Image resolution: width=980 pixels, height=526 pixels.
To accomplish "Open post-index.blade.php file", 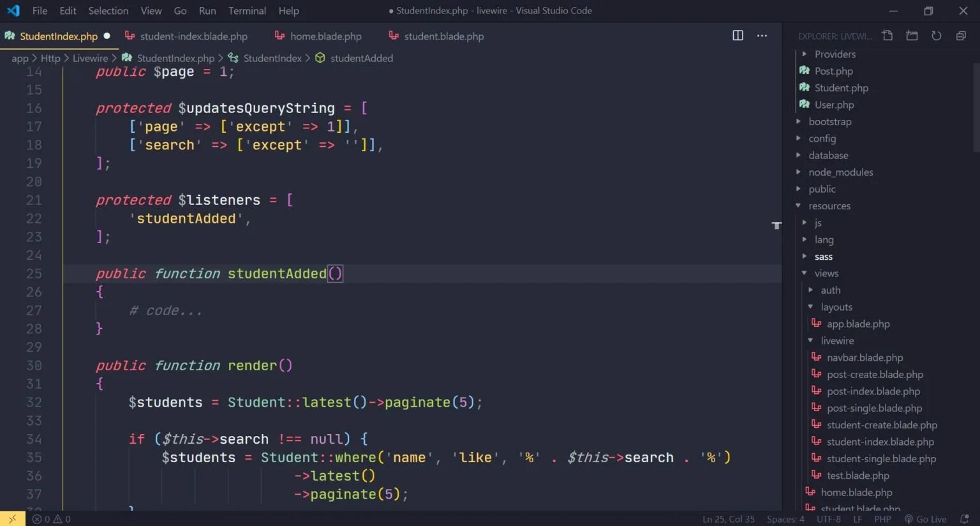I will [x=873, y=391].
